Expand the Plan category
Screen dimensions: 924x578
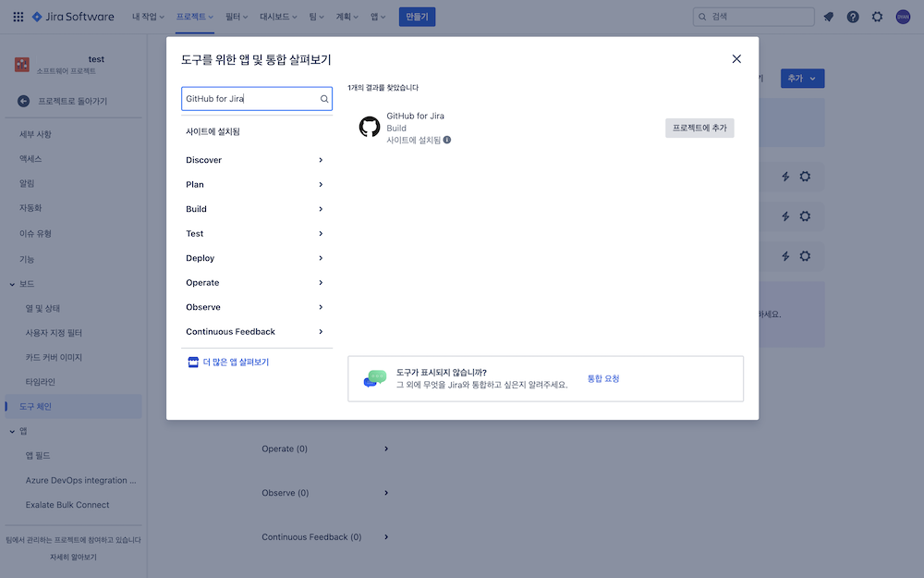point(256,185)
